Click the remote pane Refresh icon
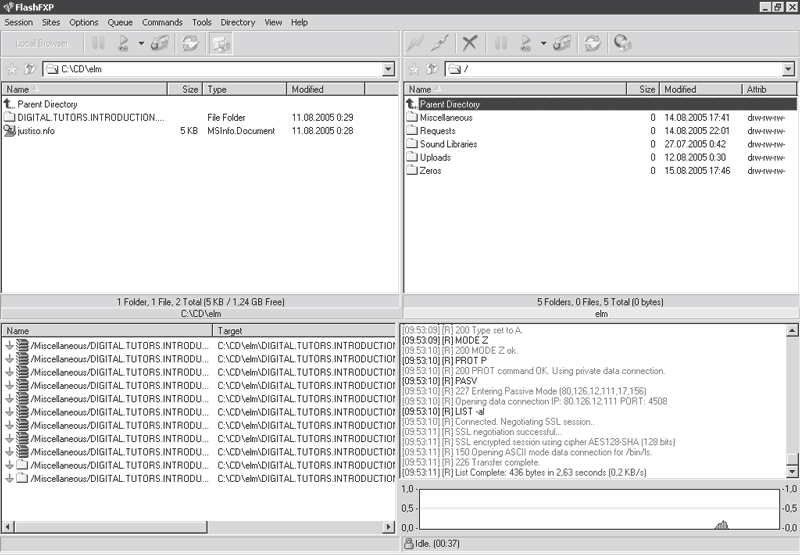Viewport: 800px width, 555px height. (x=592, y=43)
